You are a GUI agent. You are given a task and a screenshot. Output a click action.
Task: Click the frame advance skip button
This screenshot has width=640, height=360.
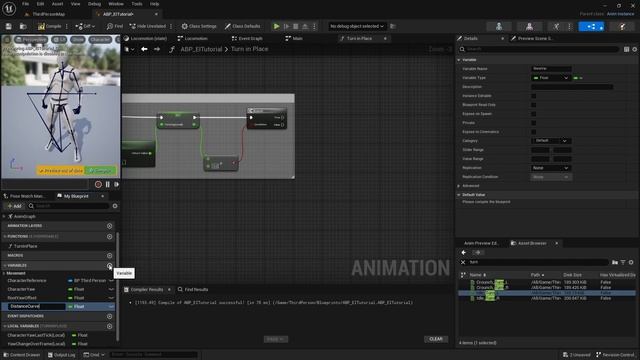click(286, 26)
